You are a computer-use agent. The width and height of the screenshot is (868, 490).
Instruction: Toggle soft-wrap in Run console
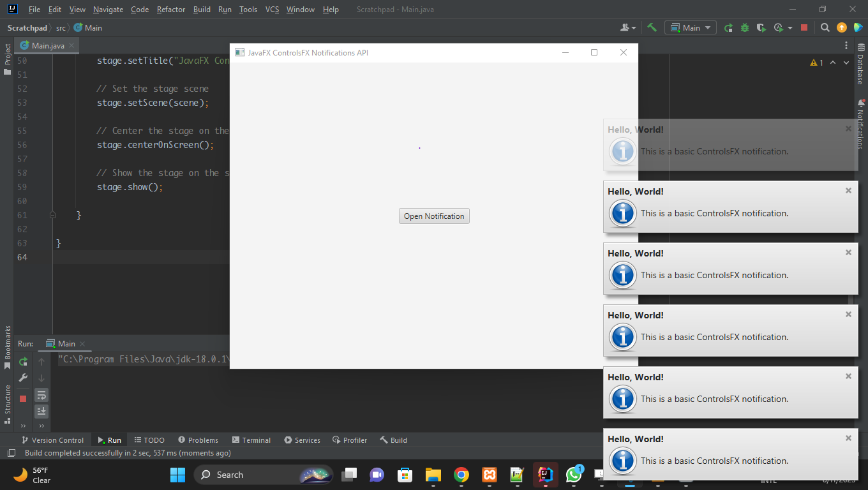(x=41, y=395)
